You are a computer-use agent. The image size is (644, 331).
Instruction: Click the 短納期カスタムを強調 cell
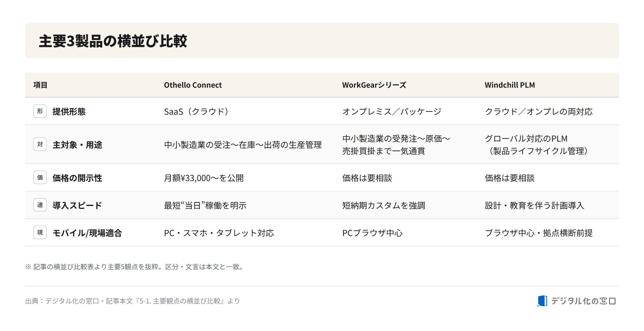384,205
